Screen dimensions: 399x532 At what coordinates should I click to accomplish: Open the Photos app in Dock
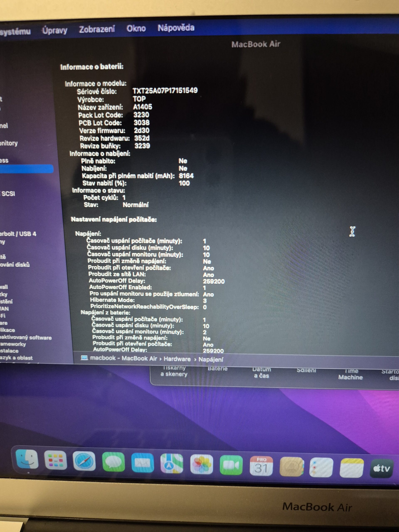click(202, 464)
